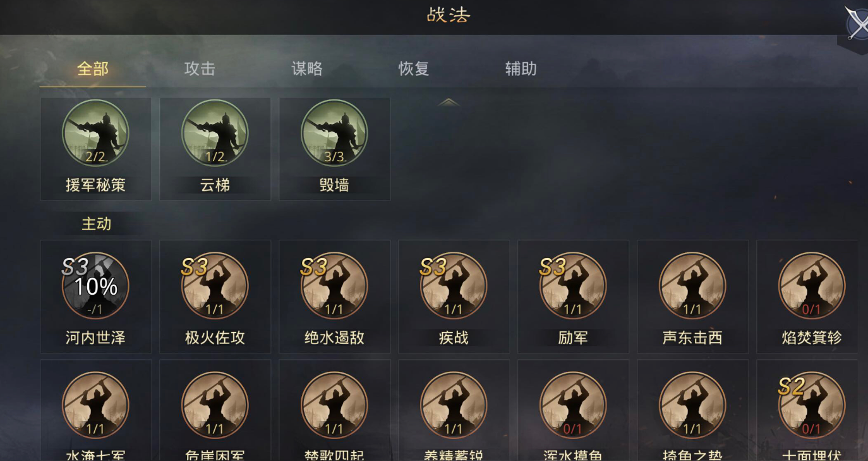Select the 毁墙 tactic icon
The width and height of the screenshot is (868, 461).
pos(334,133)
